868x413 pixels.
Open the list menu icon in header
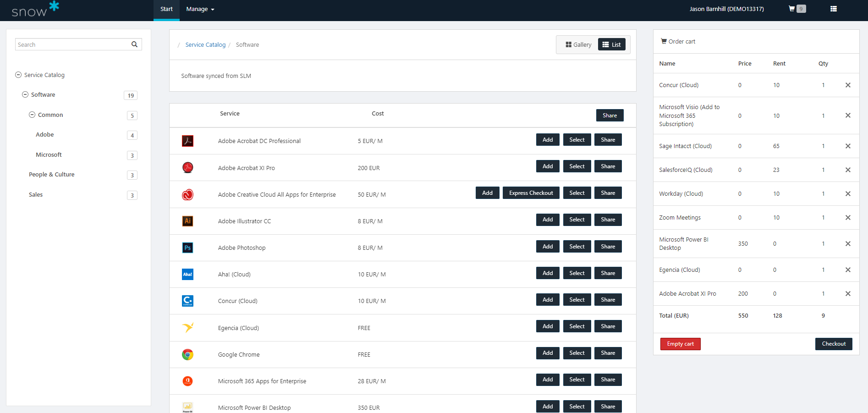pyautogui.click(x=834, y=9)
